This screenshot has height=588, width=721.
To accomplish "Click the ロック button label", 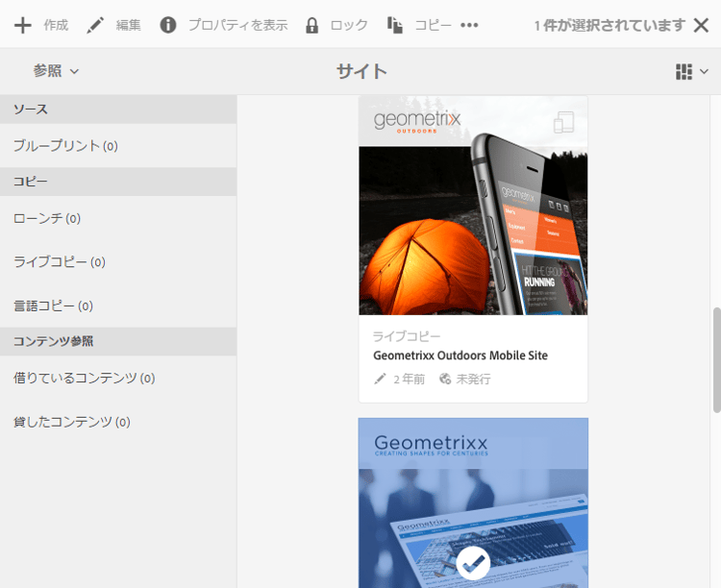I will click(x=349, y=25).
